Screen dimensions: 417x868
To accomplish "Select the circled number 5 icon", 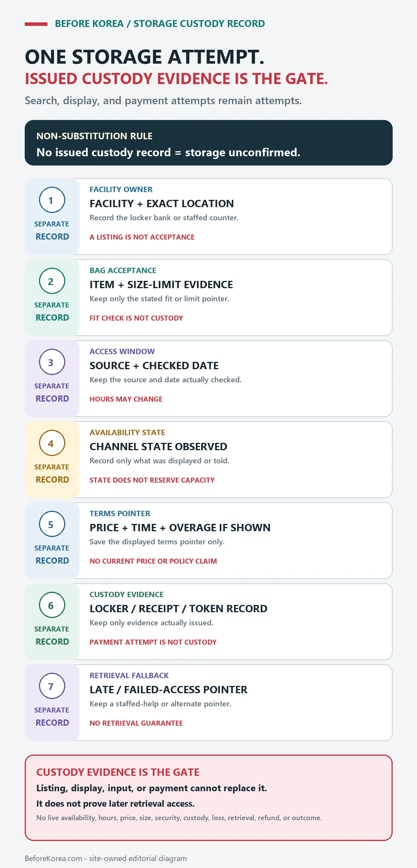I will click(x=52, y=524).
